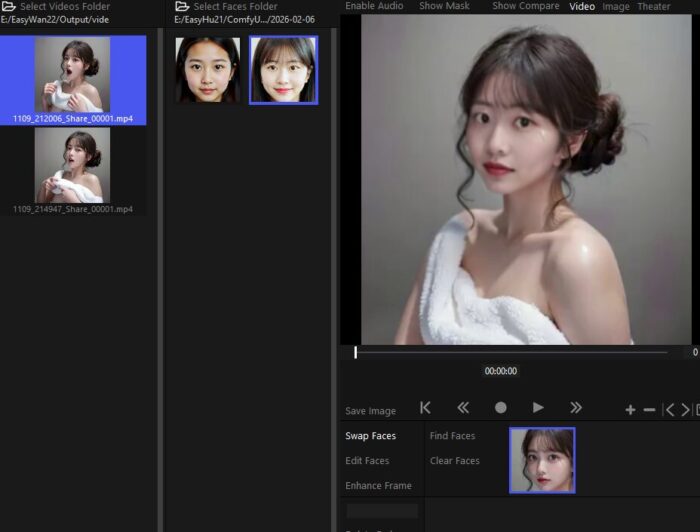Toggle Show Compare option
The height and width of the screenshot is (532, 700).
click(526, 6)
